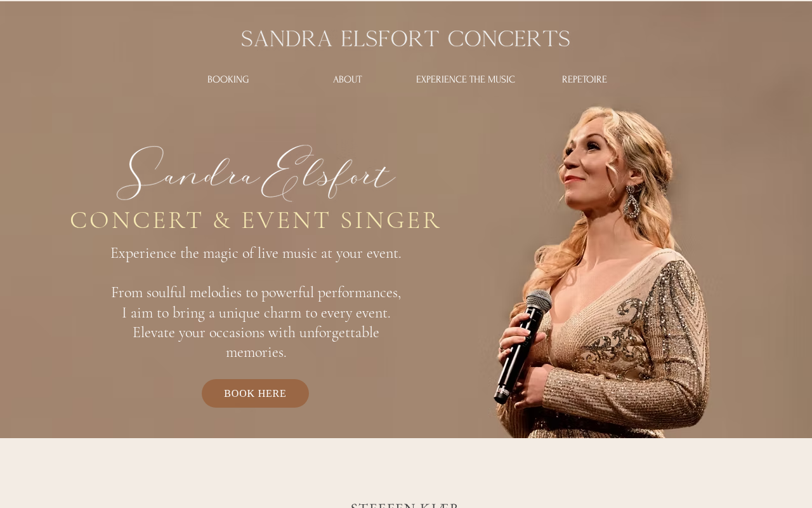
Task: Click the partially visible STEFFEN KJÆR heading
Action: pos(405,505)
